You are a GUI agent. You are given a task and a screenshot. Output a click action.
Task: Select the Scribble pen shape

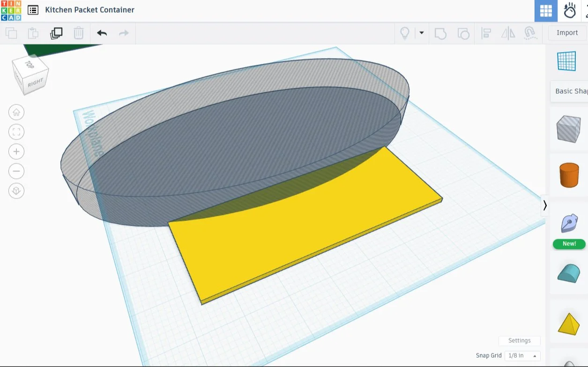(x=569, y=223)
